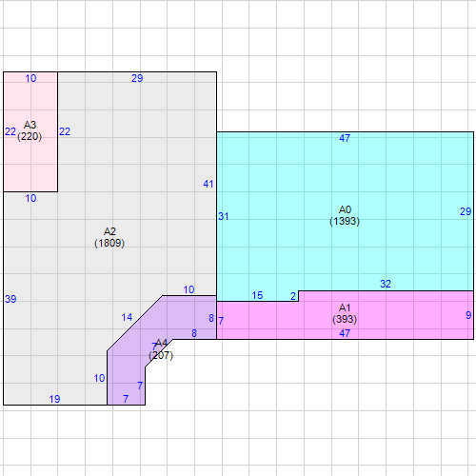This screenshot has width=476, height=476.
Task: Click the dimension 41 on A2's right edge
Action: [x=208, y=184]
